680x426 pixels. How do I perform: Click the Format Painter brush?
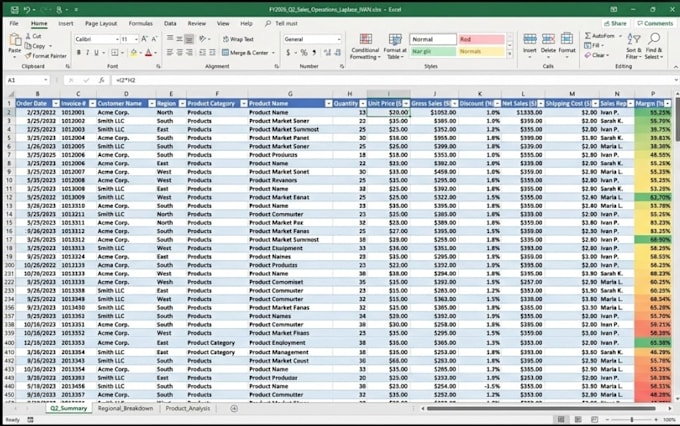point(28,56)
